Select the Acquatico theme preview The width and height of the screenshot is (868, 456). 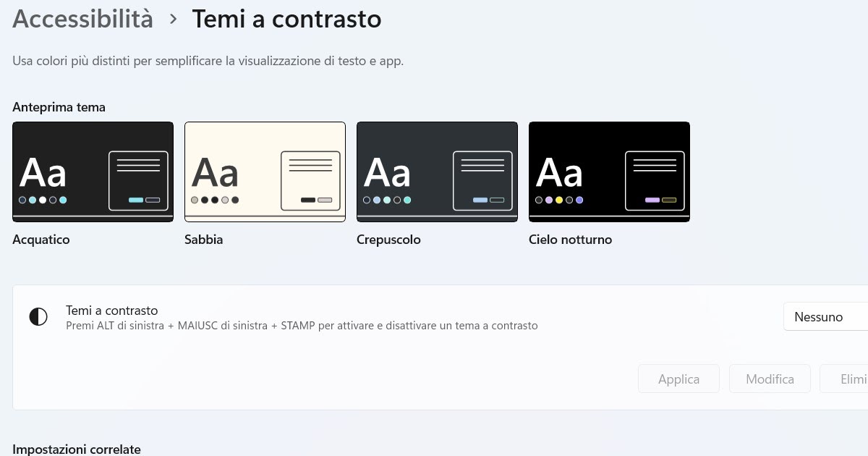click(x=93, y=172)
